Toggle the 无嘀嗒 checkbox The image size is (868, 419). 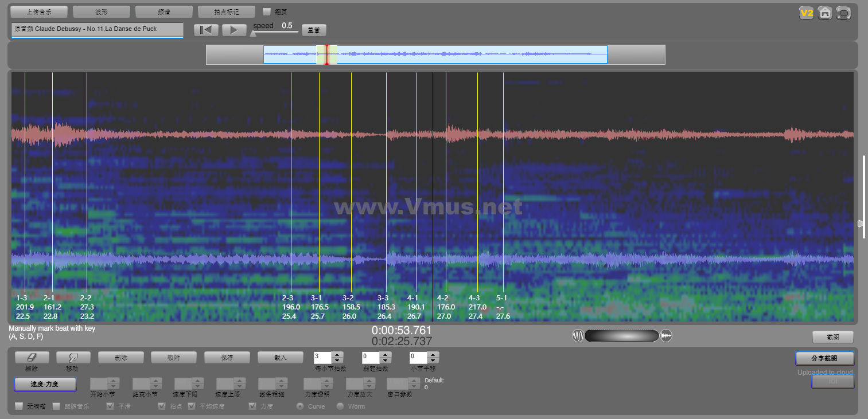(x=20, y=406)
